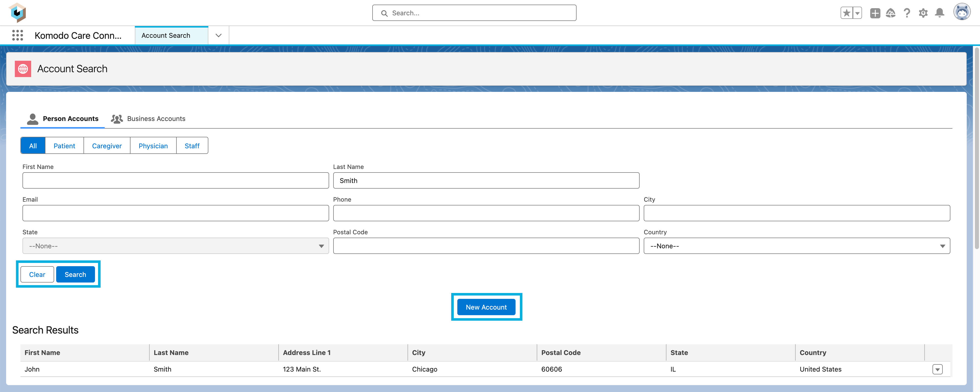Select the Staff filter toggle
This screenshot has height=392, width=980.
click(x=192, y=145)
